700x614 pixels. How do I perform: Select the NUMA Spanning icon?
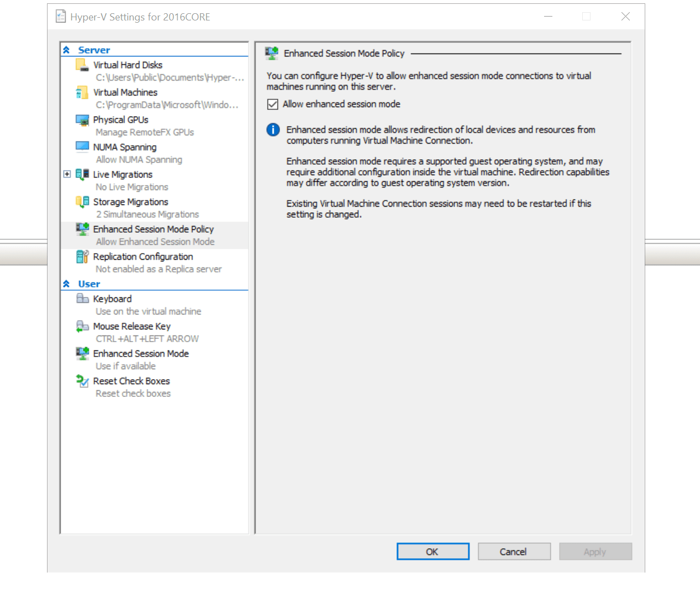click(81, 146)
